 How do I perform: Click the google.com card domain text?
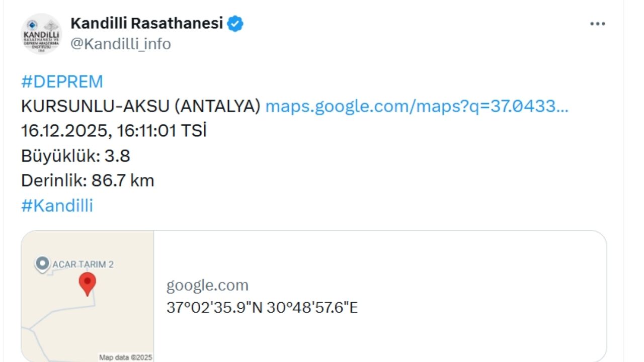[x=207, y=286]
